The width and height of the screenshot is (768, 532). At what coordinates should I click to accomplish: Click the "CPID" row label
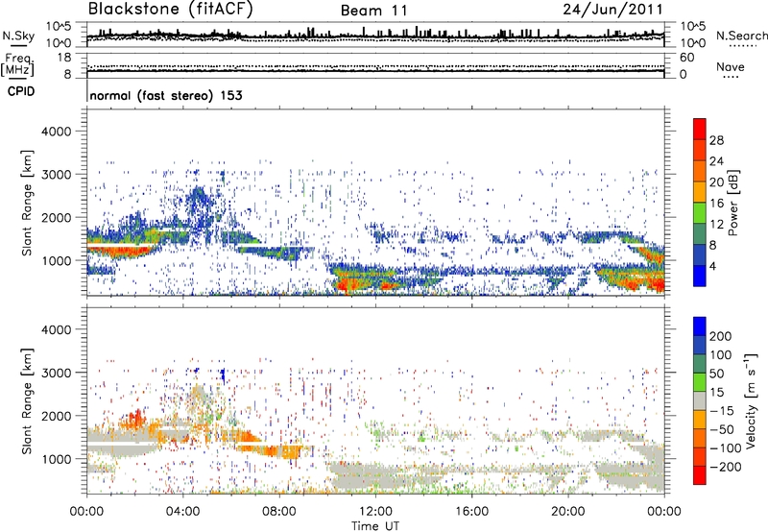[x=21, y=91]
